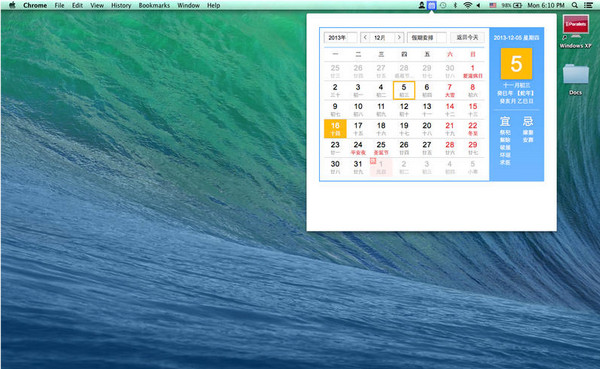The height and width of the screenshot is (369, 600).
Task: Select December 8 red Sunday date
Action: (x=473, y=90)
